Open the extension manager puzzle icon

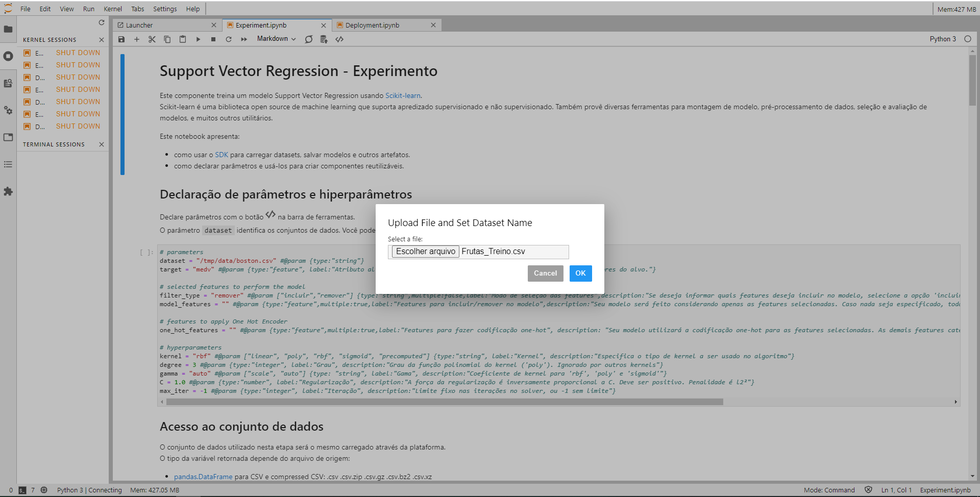(8, 191)
